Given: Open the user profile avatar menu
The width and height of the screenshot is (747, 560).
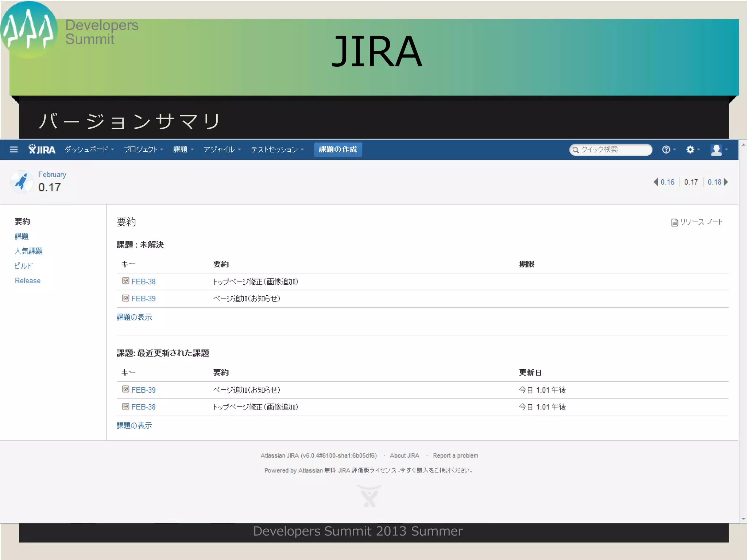Looking at the screenshot, I should click(719, 149).
